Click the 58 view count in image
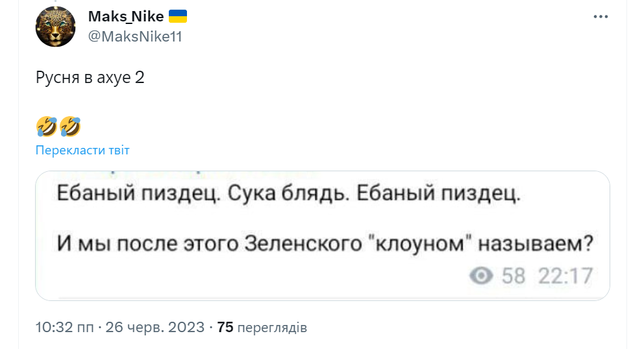 514,276
